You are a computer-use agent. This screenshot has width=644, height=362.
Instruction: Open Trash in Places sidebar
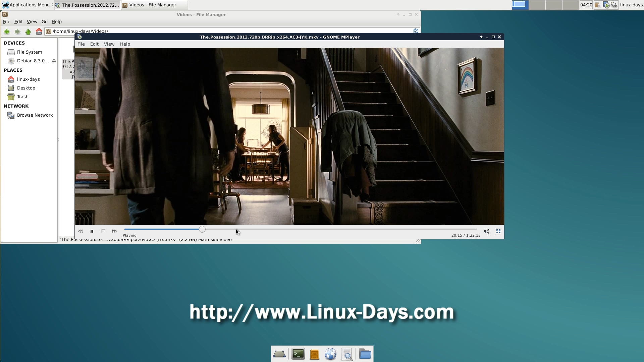23,97
